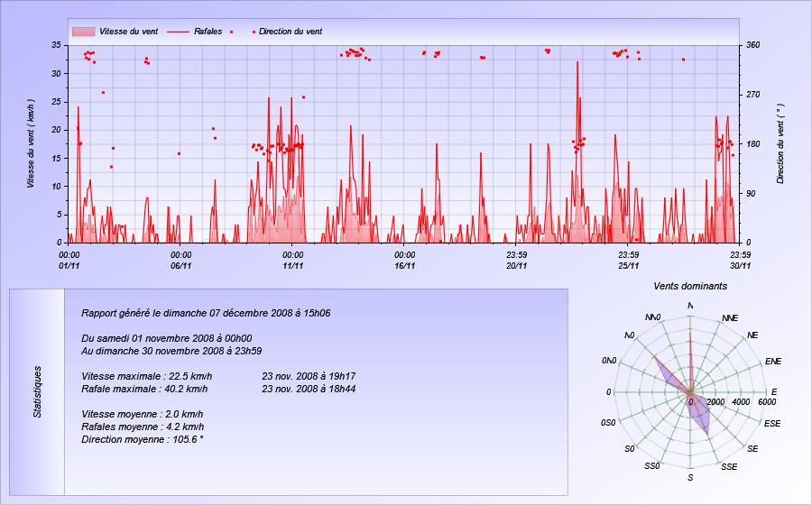Click the Vitesse du vent legend swatch
The image size is (812, 505).
click(x=83, y=32)
